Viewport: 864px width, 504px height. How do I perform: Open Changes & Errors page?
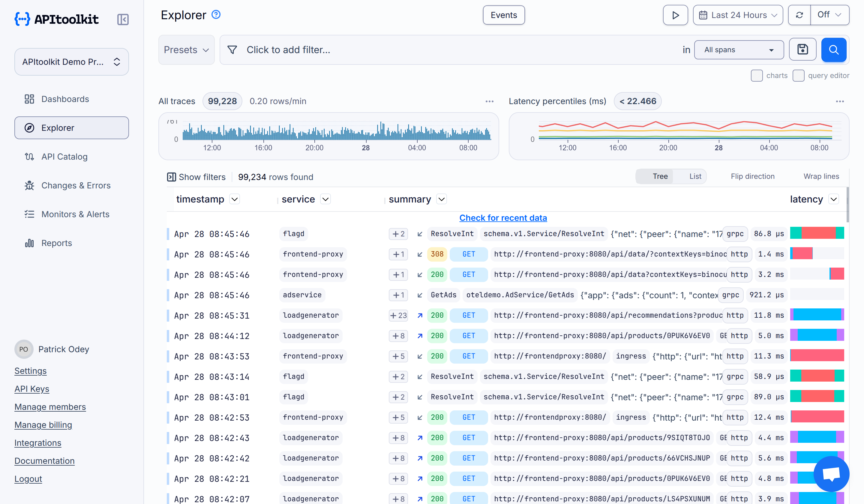[72, 185]
